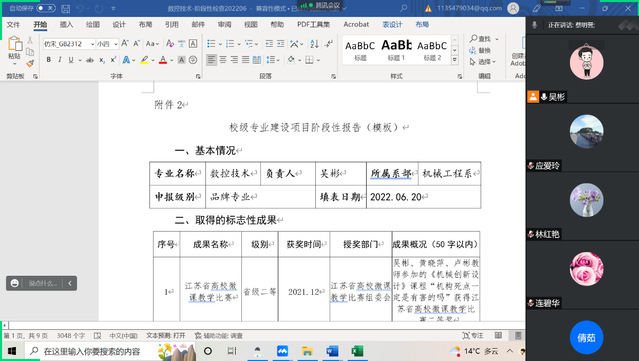Switch to the 审阅 tab

coord(224,24)
